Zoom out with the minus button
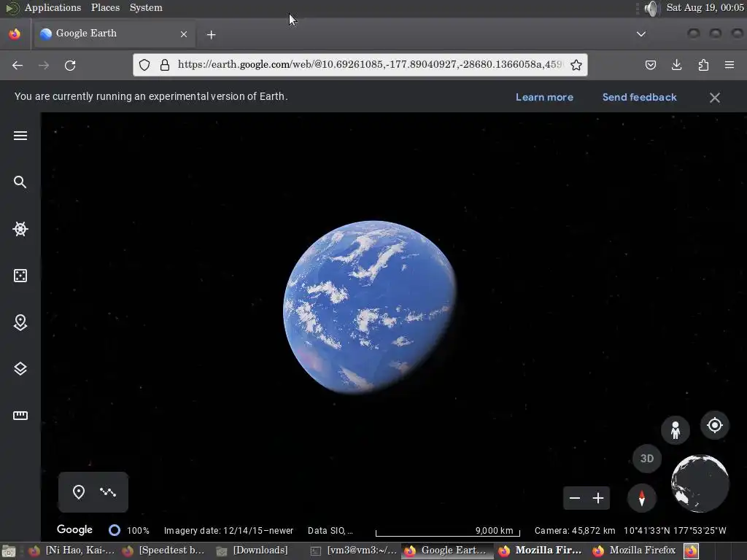 coord(575,498)
